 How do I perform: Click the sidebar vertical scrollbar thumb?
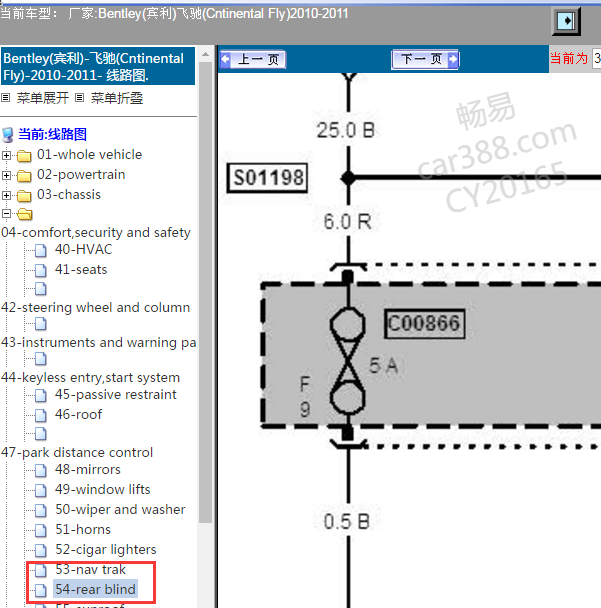click(206, 293)
